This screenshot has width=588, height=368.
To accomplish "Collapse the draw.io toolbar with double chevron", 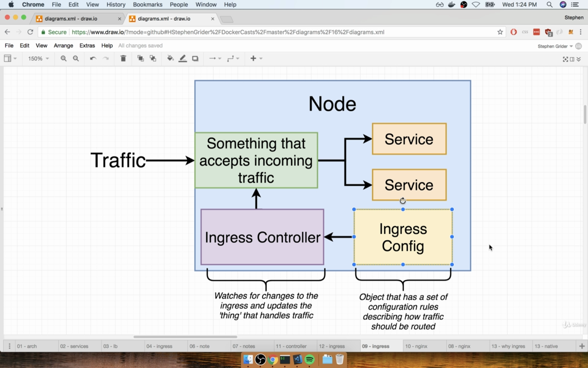I will point(578,59).
